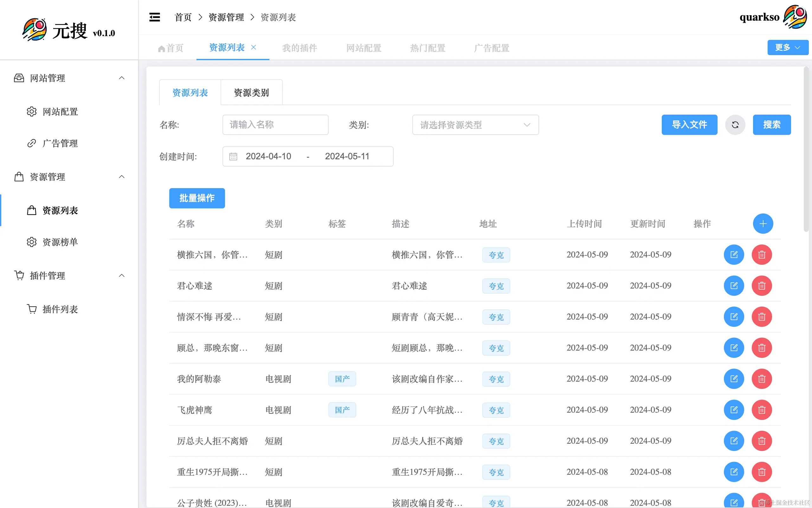Click the start date 2024-04-10 field
Viewport: 812px width, 508px height.
(268, 156)
